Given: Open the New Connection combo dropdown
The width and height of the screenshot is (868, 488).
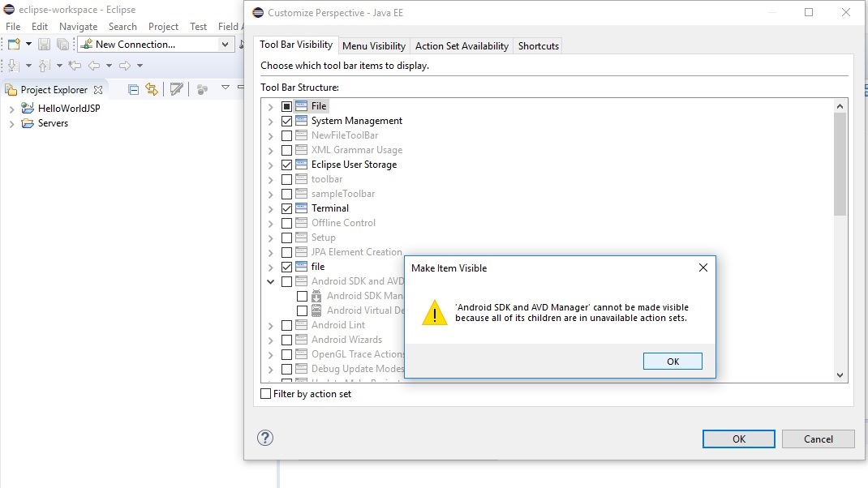Looking at the screenshot, I should [x=225, y=45].
